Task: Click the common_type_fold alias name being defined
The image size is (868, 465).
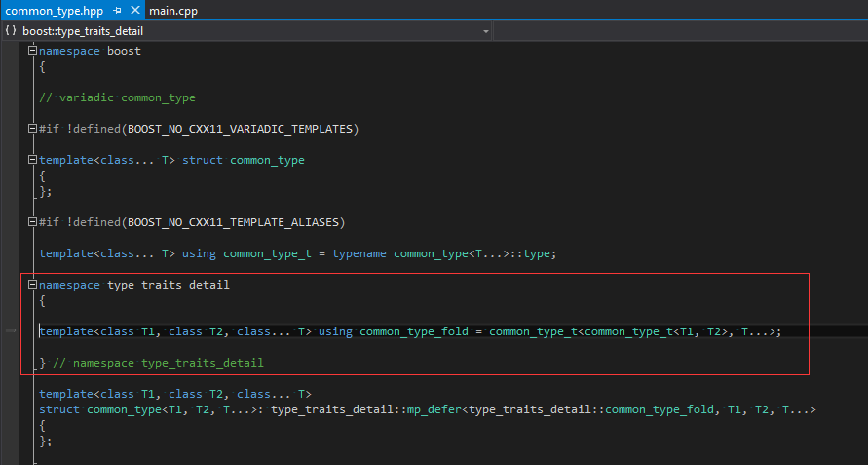Action: tap(414, 331)
